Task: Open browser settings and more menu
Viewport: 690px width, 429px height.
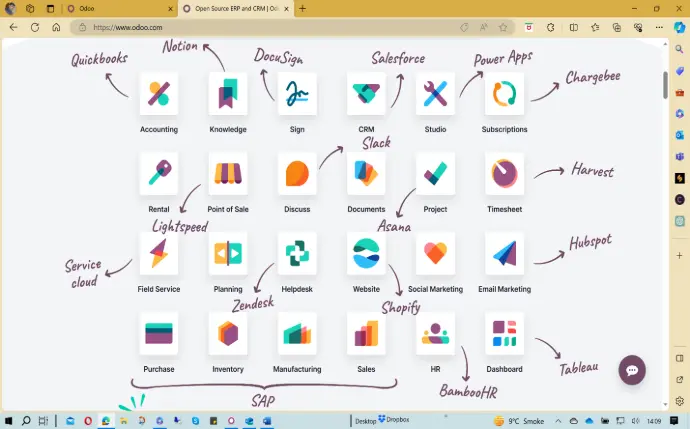Action: click(x=659, y=27)
